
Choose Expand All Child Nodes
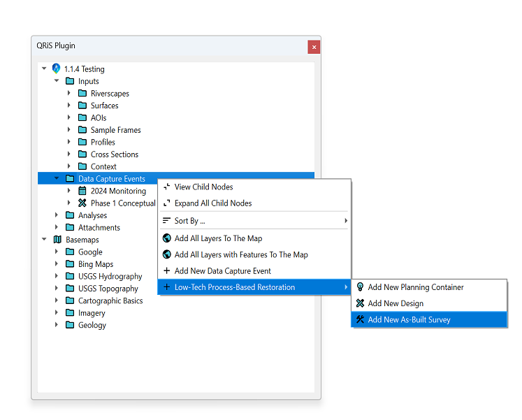[x=254, y=203]
